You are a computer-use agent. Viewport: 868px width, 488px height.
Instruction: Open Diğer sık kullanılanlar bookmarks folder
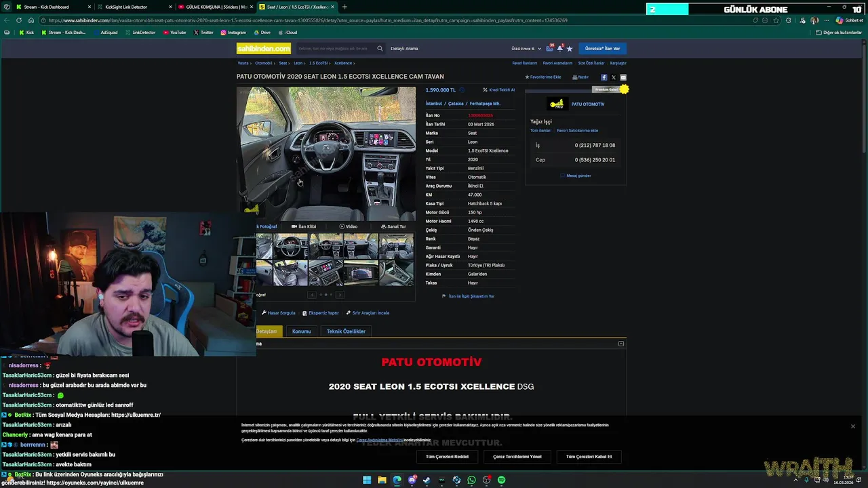coord(839,33)
